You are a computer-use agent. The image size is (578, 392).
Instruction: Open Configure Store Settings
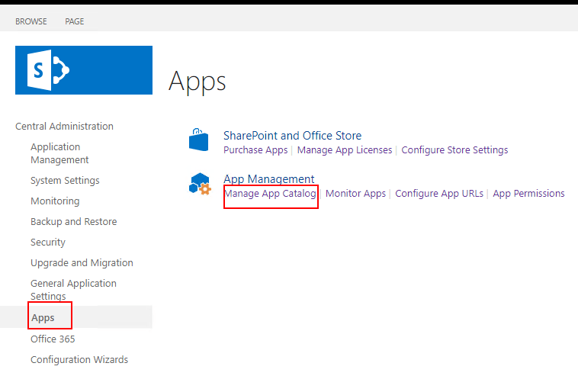coord(454,150)
